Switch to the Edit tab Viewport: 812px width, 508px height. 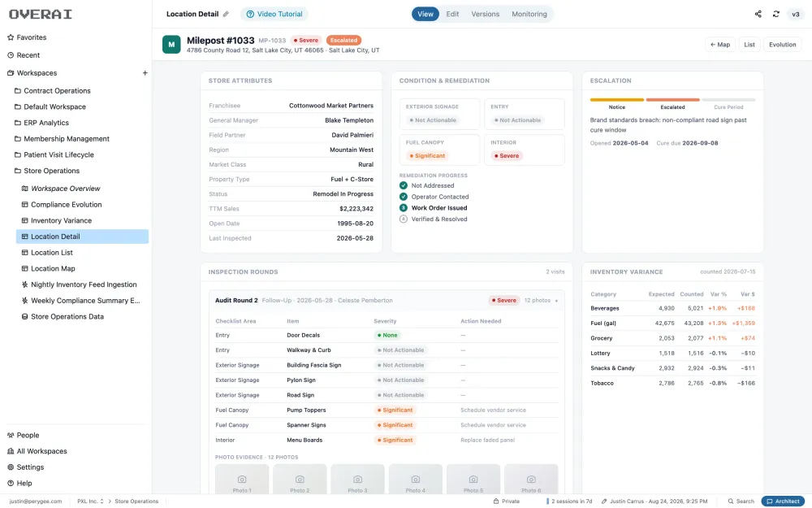(452, 14)
